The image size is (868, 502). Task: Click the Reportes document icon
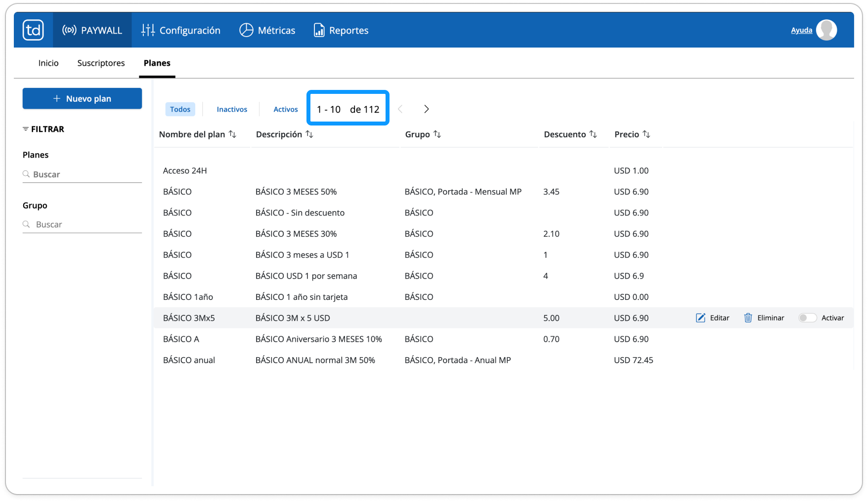point(319,30)
